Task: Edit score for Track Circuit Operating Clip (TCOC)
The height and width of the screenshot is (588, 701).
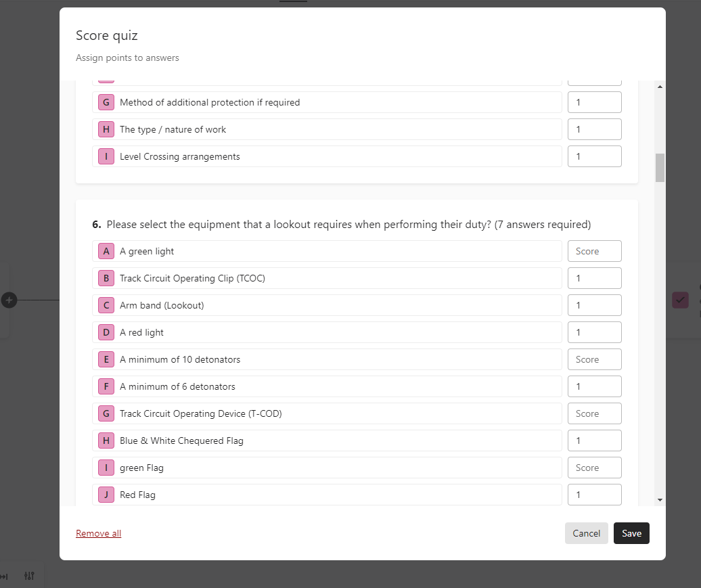Action: click(x=595, y=278)
